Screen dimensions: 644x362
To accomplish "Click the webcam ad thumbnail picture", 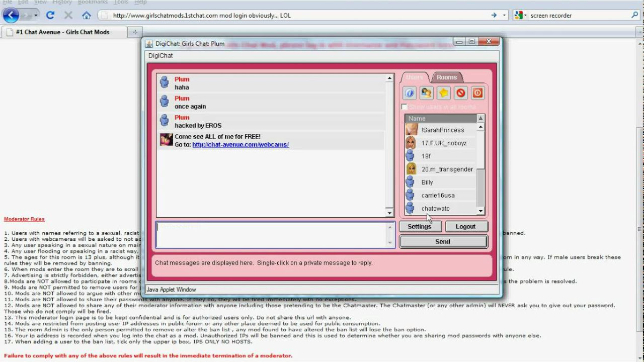I will tap(166, 140).
